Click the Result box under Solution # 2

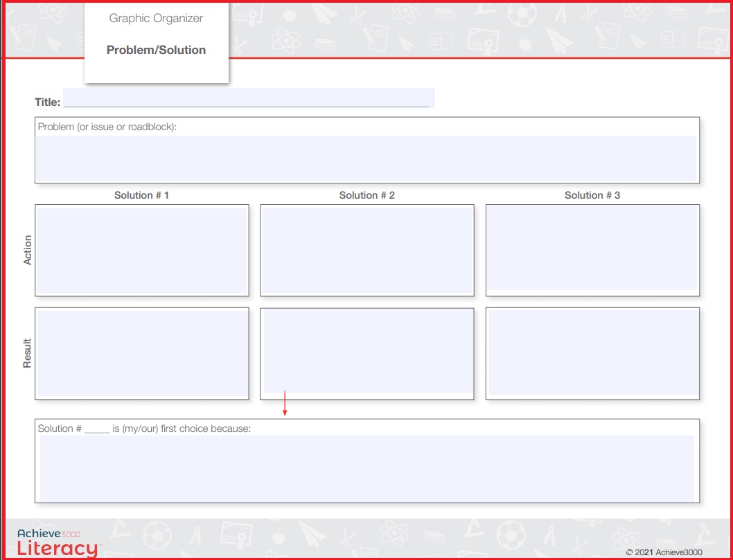click(x=366, y=353)
